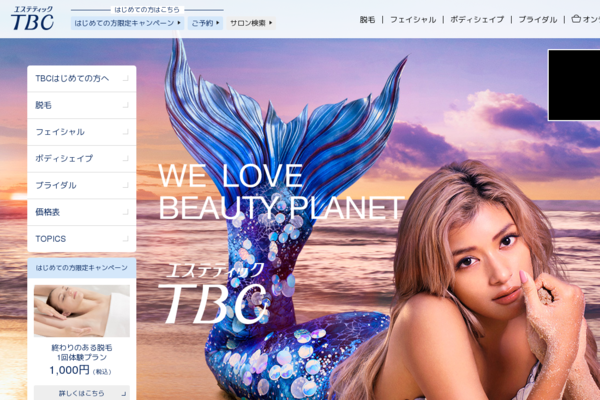Click the WE LOVE BEAUTY PLANET headline
The width and height of the screenshot is (600, 400).
click(281, 192)
